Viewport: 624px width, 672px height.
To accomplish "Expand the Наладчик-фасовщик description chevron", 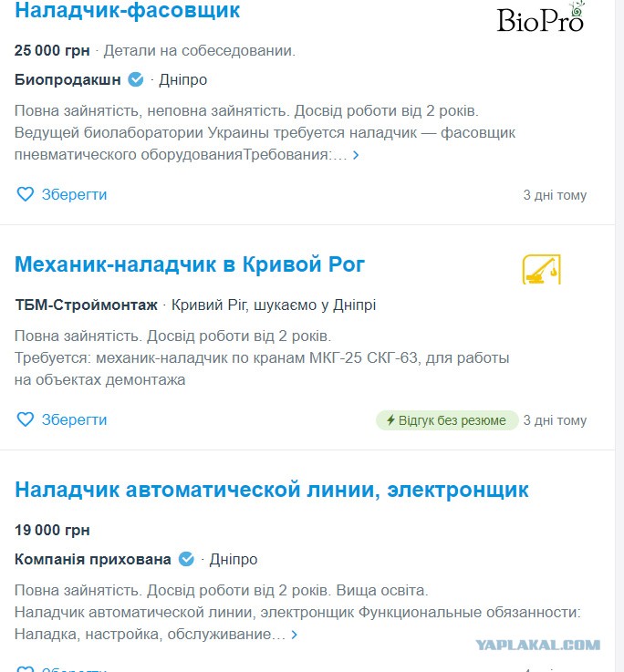I will pyautogui.click(x=356, y=155).
